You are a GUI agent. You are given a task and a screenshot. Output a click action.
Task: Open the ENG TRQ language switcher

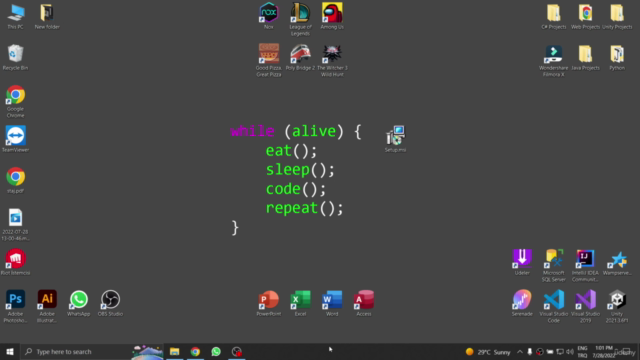pos(582,352)
